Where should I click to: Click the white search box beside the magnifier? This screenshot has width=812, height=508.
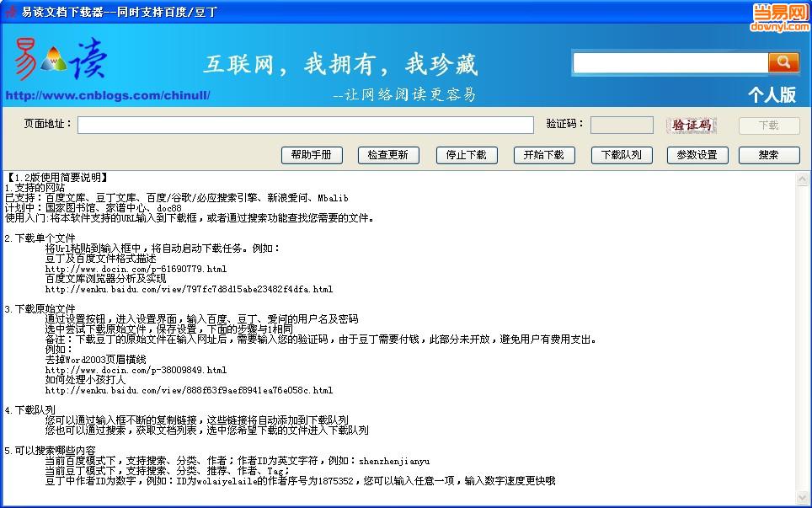670,61
